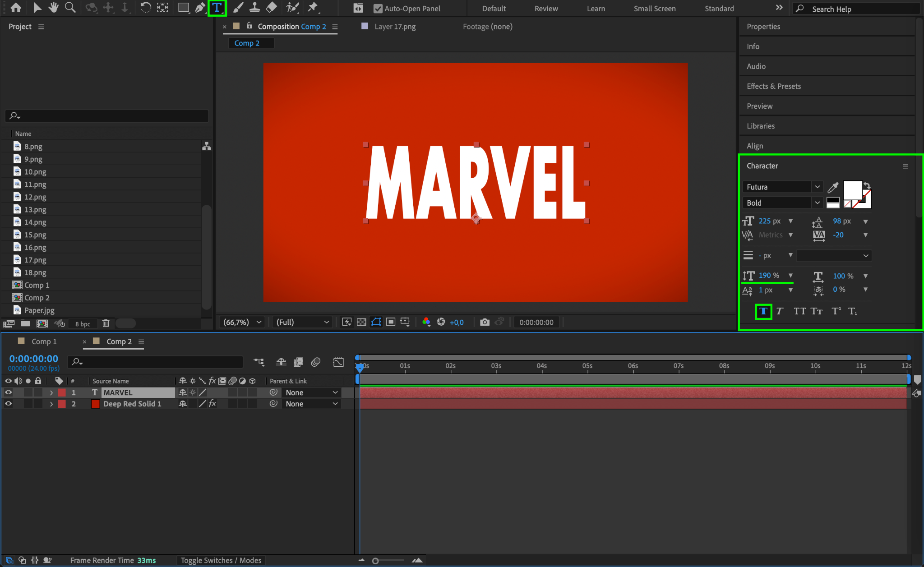Hide the Deep Red Solid 1 layer
This screenshot has width=924, height=567.
pyautogui.click(x=8, y=404)
